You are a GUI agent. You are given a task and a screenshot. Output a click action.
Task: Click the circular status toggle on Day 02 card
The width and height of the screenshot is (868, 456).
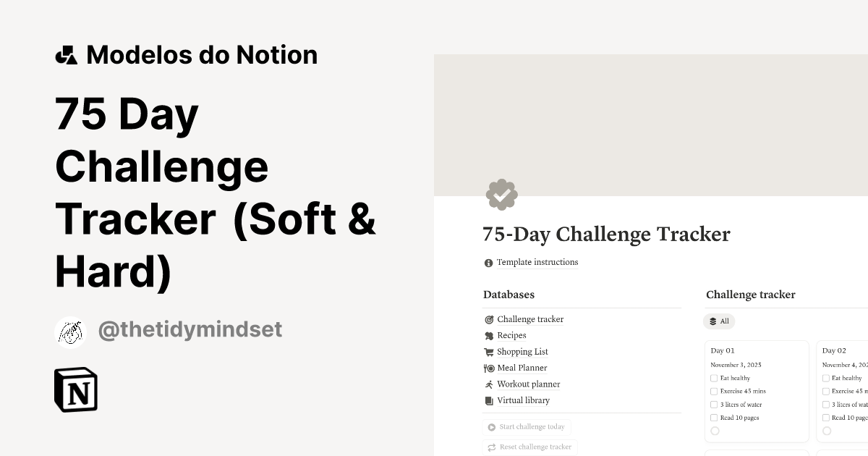pos(825,431)
